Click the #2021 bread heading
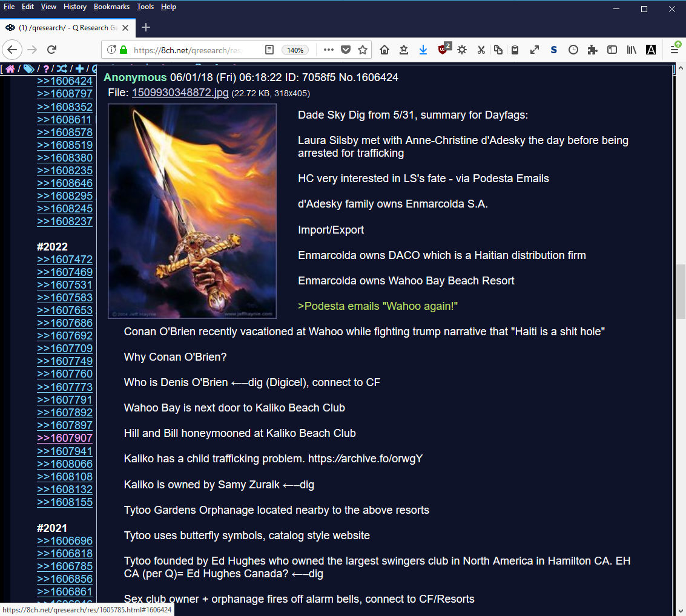Image resolution: width=686 pixels, height=616 pixels. [x=52, y=528]
